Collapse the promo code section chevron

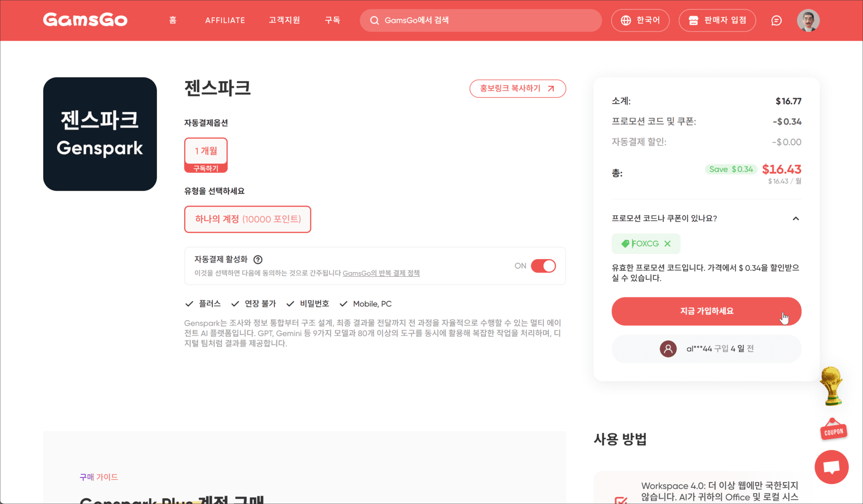796,219
